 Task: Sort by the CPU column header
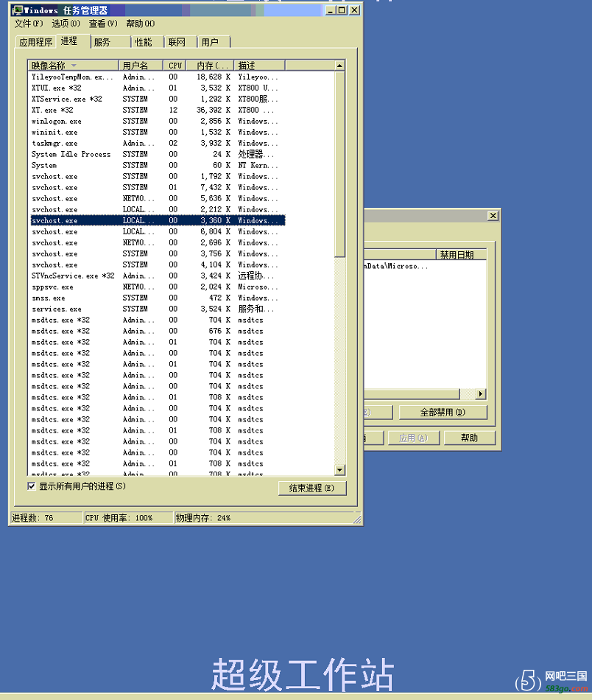[x=175, y=66]
